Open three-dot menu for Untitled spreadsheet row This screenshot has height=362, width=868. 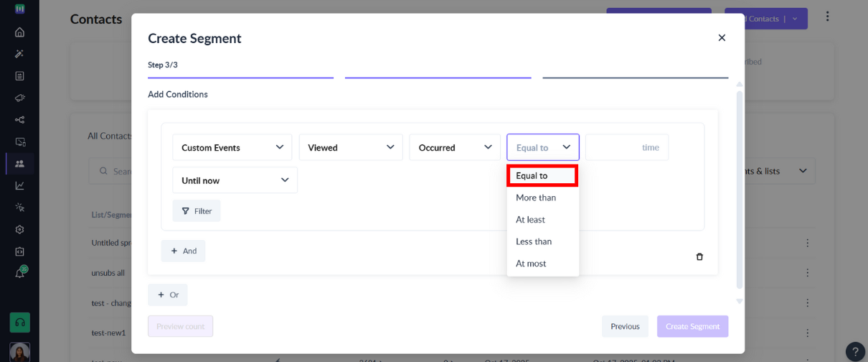pos(808,243)
